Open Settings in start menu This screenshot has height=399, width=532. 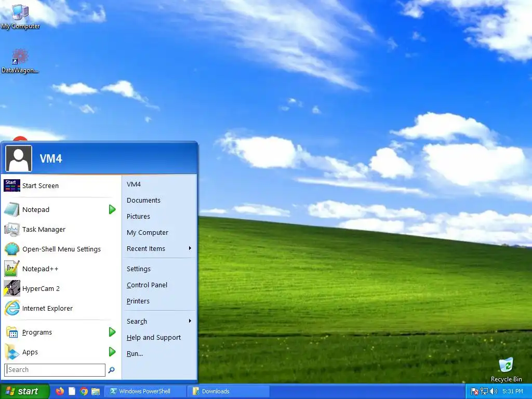(138, 269)
